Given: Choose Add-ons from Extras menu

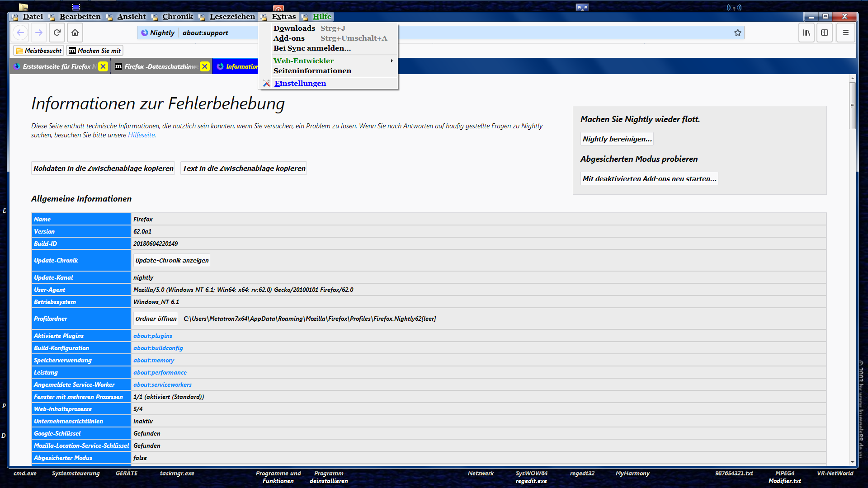Looking at the screenshot, I should coord(289,38).
